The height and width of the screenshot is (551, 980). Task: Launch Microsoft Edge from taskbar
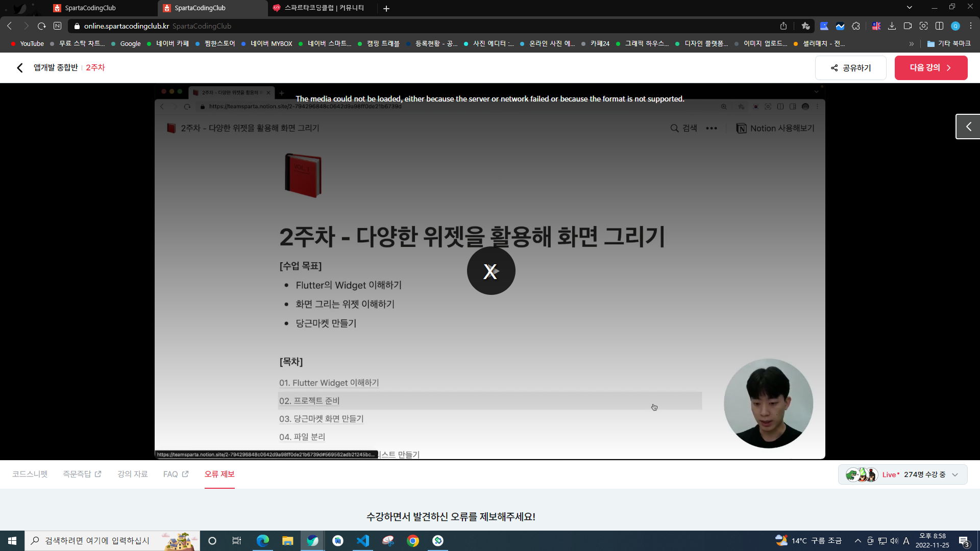tap(262, 541)
